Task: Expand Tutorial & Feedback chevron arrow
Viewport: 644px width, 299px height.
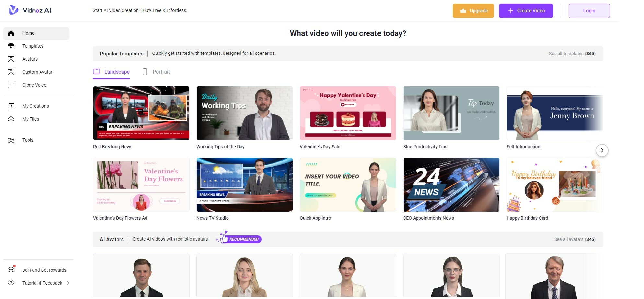Action: (x=68, y=283)
